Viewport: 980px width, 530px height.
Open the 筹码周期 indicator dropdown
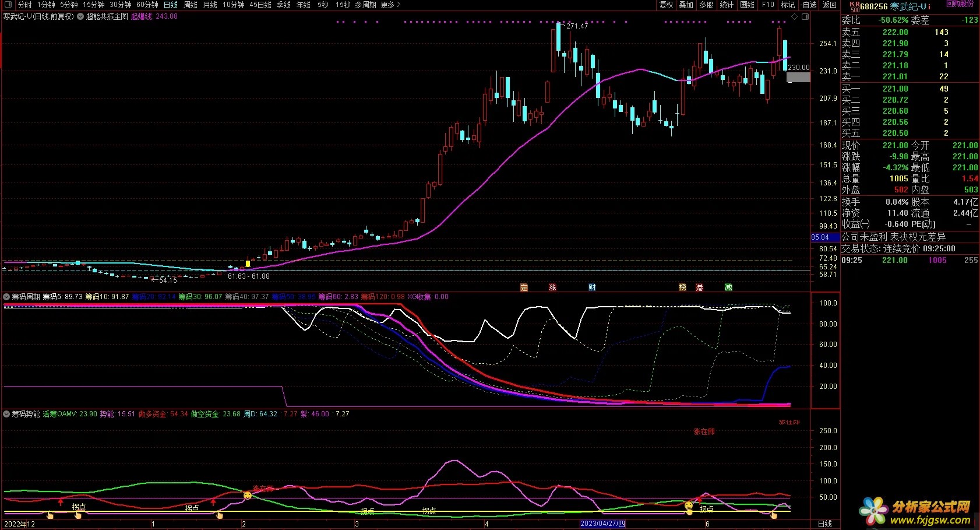[x=6, y=297]
